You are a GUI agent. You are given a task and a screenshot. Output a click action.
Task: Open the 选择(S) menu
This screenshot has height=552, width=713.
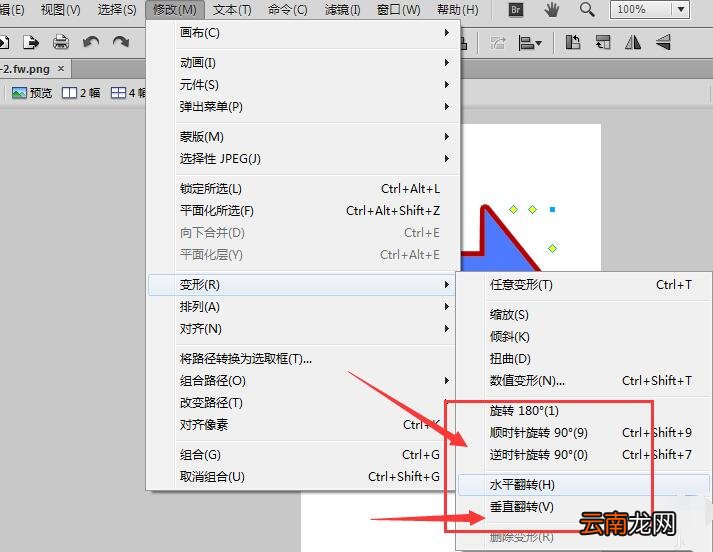coord(117,10)
